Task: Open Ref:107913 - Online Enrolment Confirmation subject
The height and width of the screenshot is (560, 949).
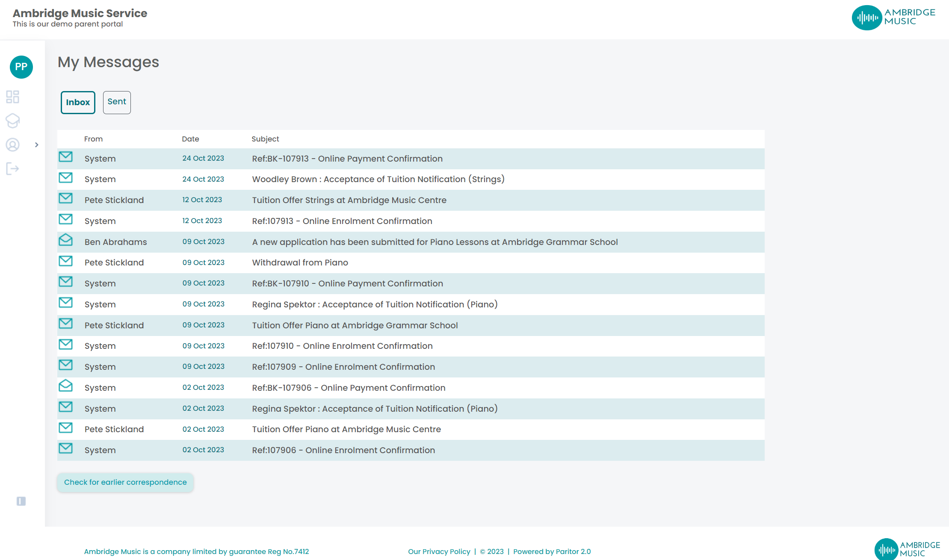Action: 342,221
